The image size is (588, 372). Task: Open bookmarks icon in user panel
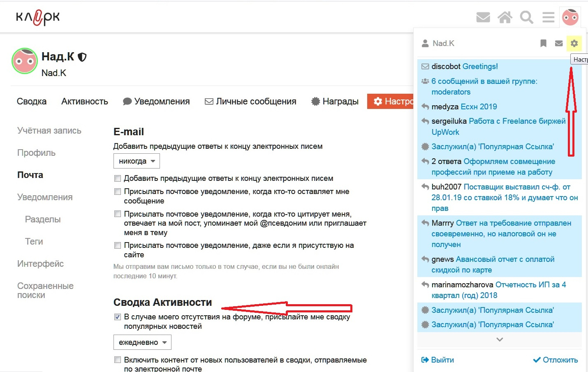543,43
